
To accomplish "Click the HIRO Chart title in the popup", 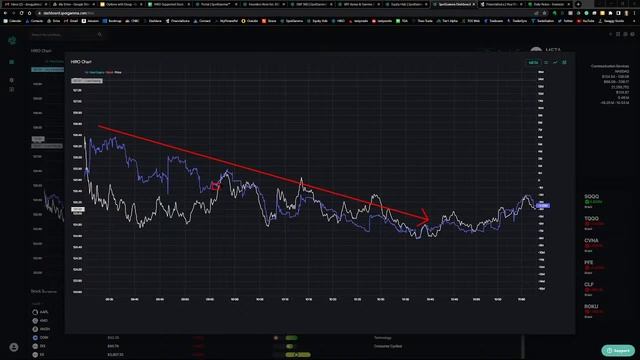I will click(81, 62).
